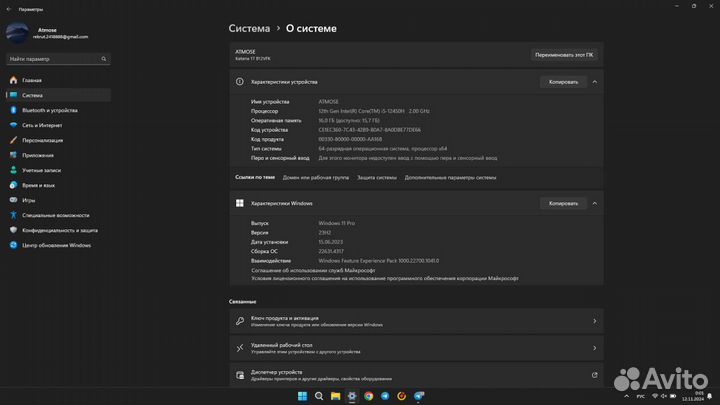720x405 pixels.
Task: Click the volume tray icon
Action: (x=664, y=396)
